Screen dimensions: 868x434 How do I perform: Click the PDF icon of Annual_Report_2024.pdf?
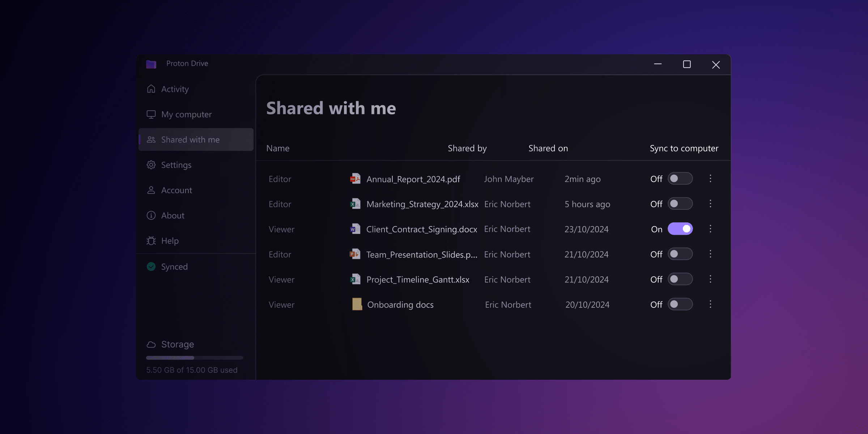point(355,179)
